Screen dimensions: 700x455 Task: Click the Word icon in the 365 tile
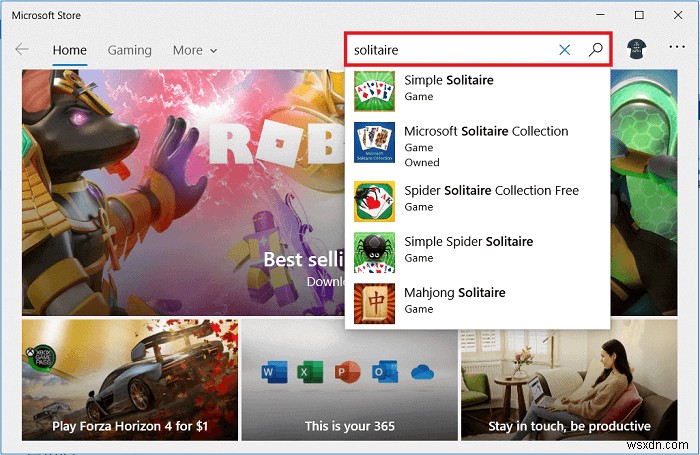tap(274, 372)
